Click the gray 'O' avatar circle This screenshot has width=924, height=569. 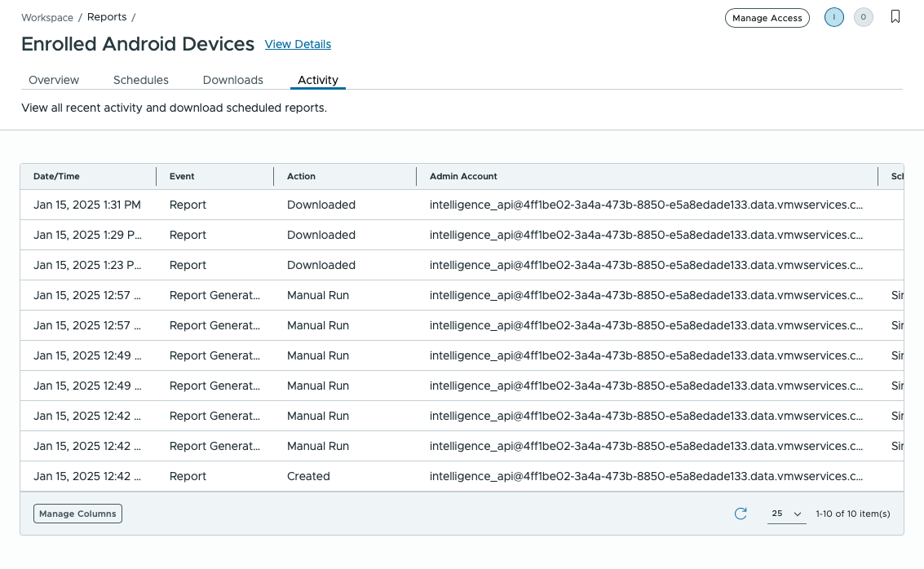point(864,17)
